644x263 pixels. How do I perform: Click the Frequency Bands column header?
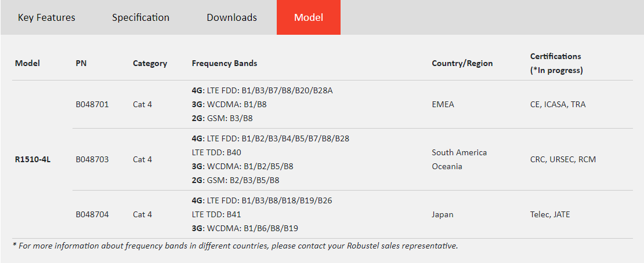coord(224,63)
